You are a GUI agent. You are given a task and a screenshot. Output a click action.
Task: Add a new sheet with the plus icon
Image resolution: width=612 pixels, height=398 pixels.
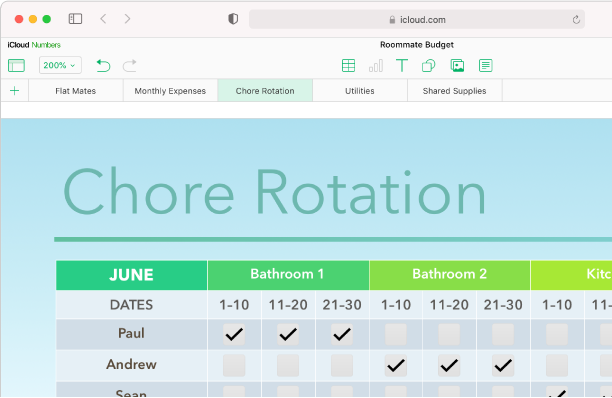pyautogui.click(x=14, y=91)
